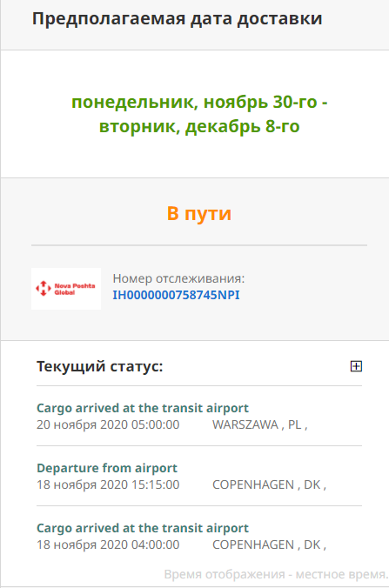Click the date 20 ноября 2020 05:00:00
This screenshot has height=588, width=389.
click(108, 424)
